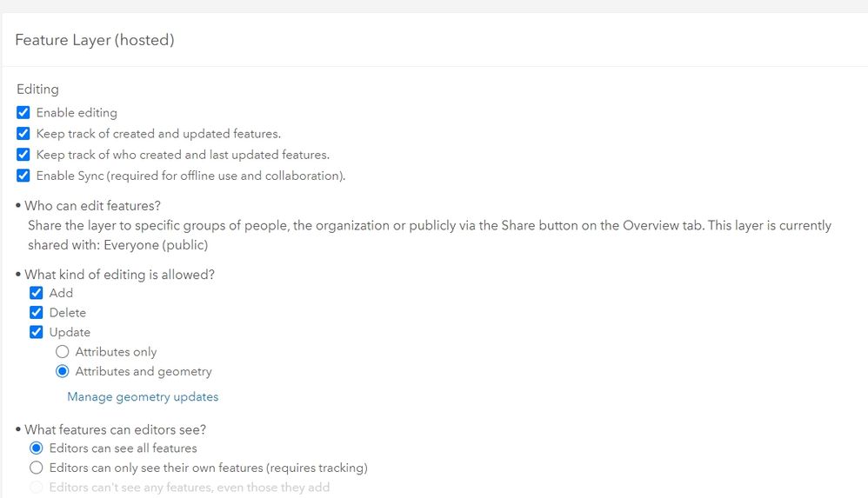Screen dimensions: 868x498
Task: Click the Who can edit features heading
Action: click(x=92, y=206)
